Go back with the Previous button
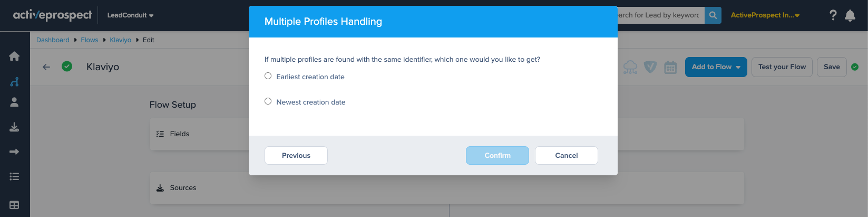This screenshot has width=868, height=217. 296,155
